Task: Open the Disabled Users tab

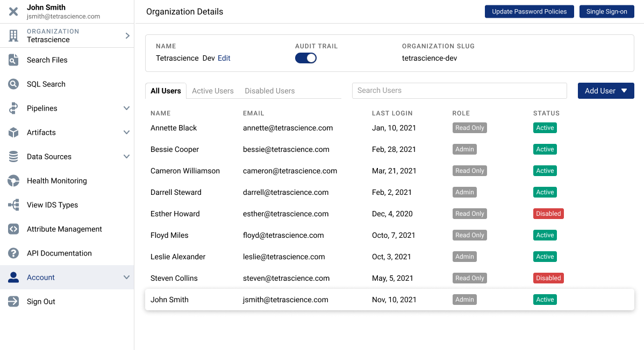Action: [x=269, y=91]
